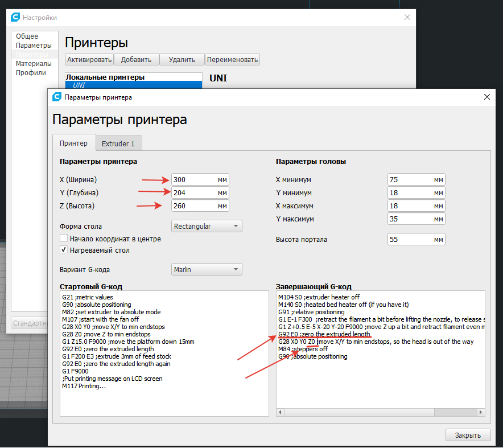The image size is (503, 448).
Task: Click the X максимум field with 18
Action: tap(416, 205)
